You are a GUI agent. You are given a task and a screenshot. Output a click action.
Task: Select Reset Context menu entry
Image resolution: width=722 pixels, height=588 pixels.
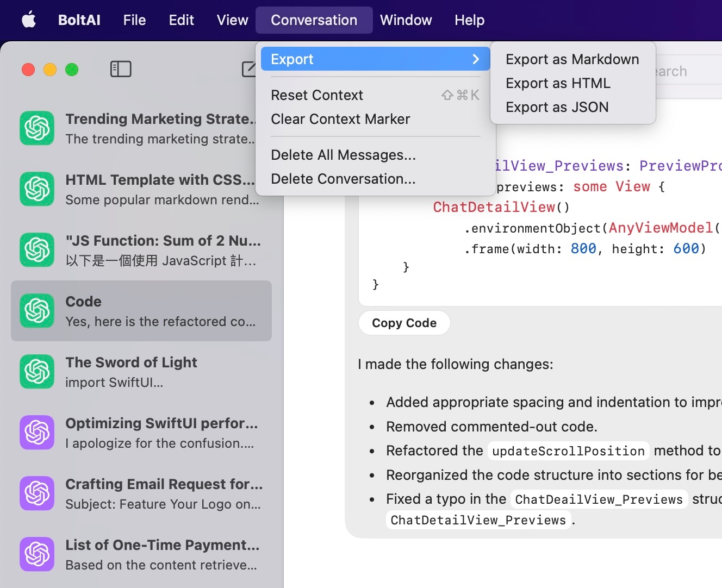(317, 95)
